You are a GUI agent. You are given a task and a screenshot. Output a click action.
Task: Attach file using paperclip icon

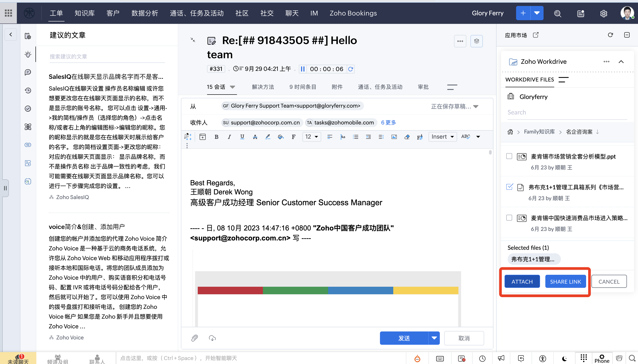194,338
